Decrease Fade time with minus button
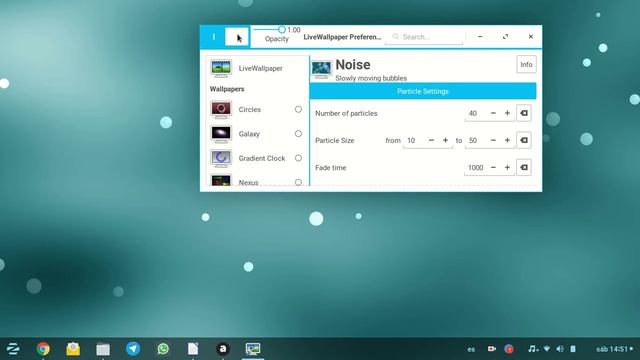Image resolution: width=640 pixels, height=360 pixels. [493, 167]
